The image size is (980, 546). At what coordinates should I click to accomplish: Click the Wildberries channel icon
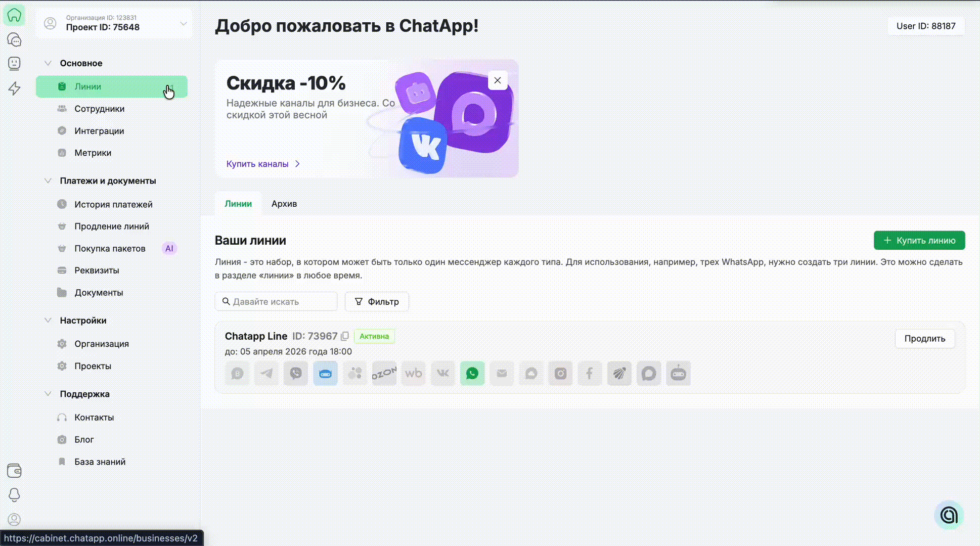pos(414,374)
